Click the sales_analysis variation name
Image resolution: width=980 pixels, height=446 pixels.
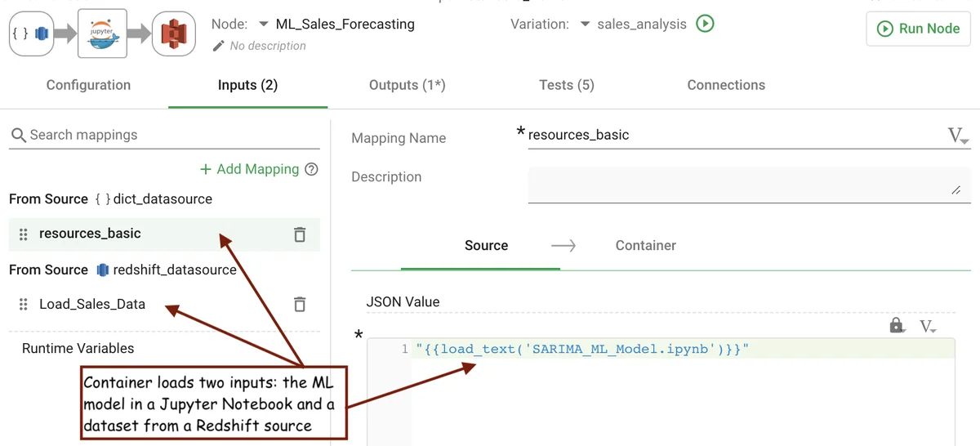(642, 24)
